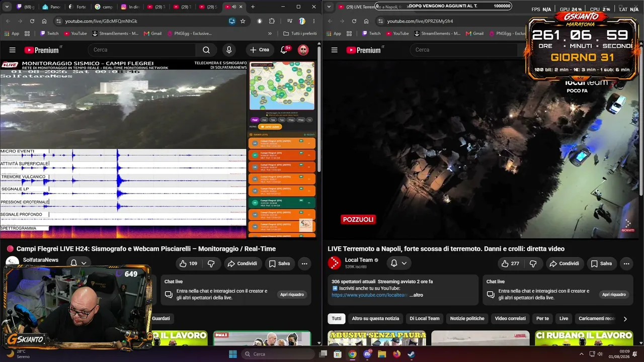Start voice search with the microphone icon
The height and width of the screenshot is (362, 644).
[229, 50]
